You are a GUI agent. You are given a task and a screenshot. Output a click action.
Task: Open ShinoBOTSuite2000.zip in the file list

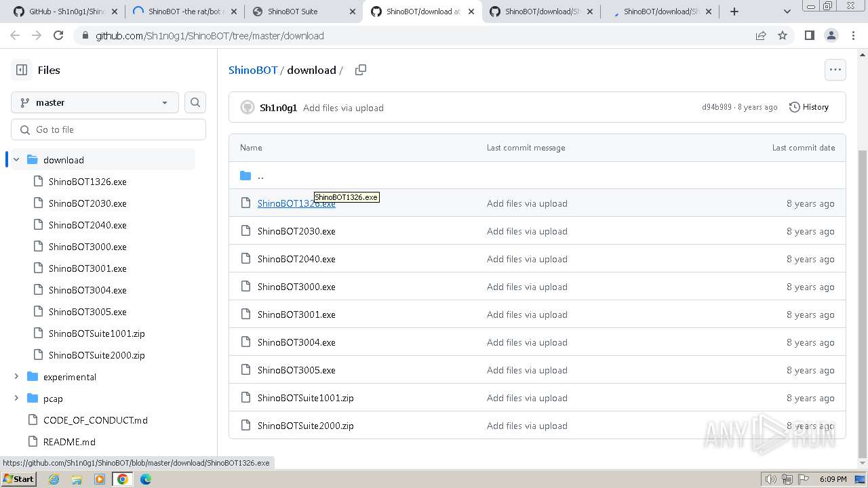306,426
